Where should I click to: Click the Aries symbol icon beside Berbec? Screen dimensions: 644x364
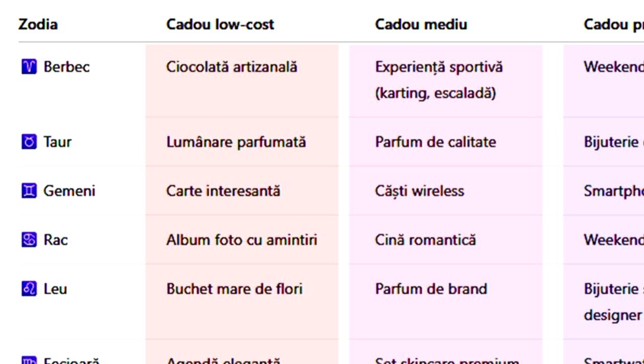point(29,66)
